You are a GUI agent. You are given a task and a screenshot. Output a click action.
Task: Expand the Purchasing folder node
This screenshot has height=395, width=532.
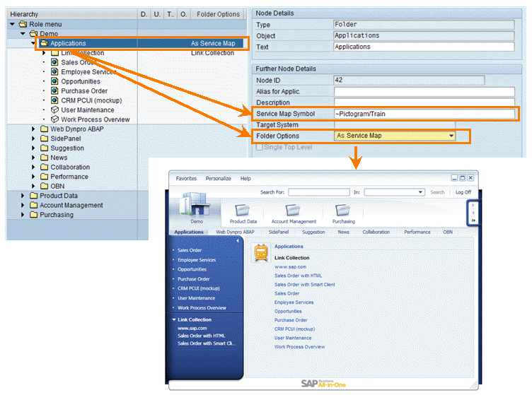click(23, 214)
